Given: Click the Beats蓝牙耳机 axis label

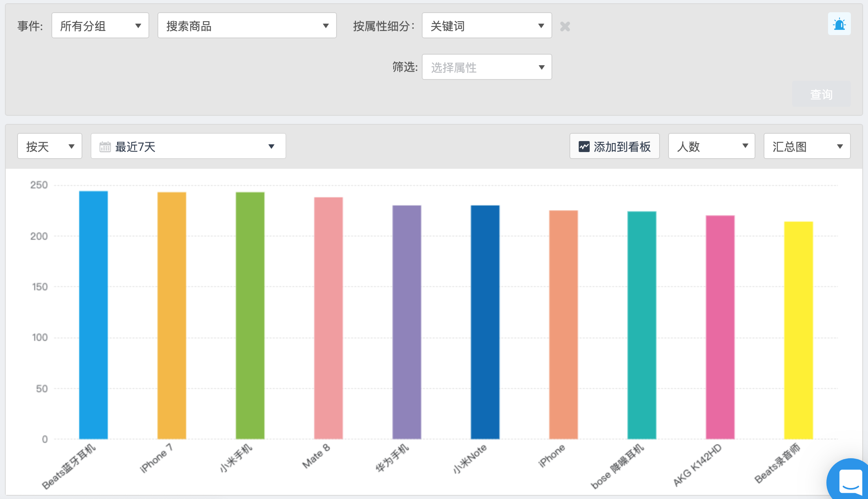Looking at the screenshot, I should pos(69,467).
